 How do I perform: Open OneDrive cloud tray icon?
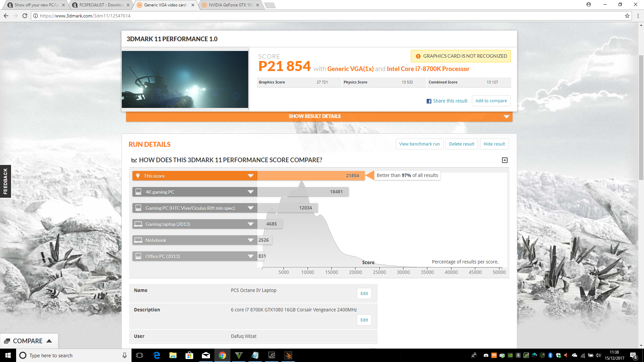pyautogui.click(x=574, y=355)
